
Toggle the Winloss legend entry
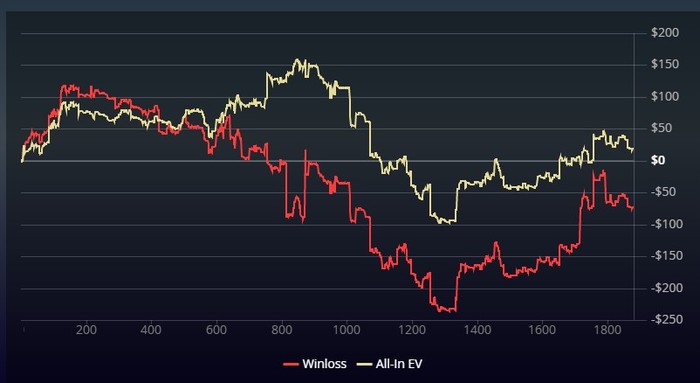[x=315, y=364]
